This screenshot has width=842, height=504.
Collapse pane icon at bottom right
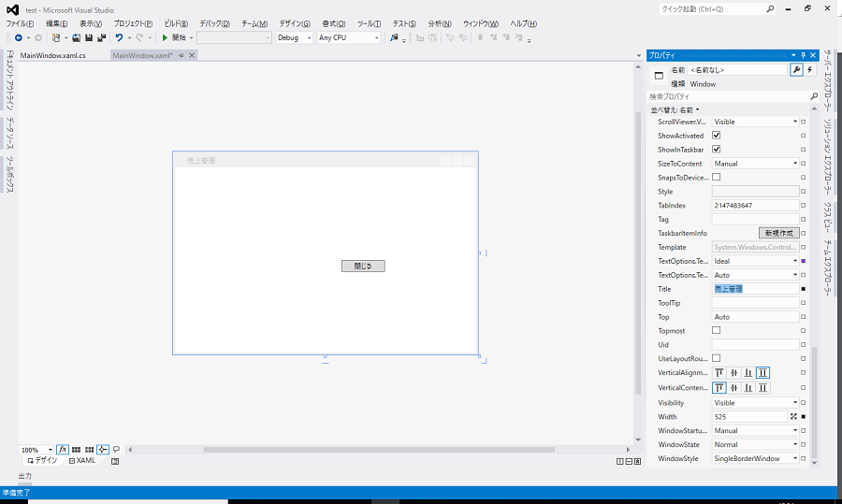tap(637, 461)
